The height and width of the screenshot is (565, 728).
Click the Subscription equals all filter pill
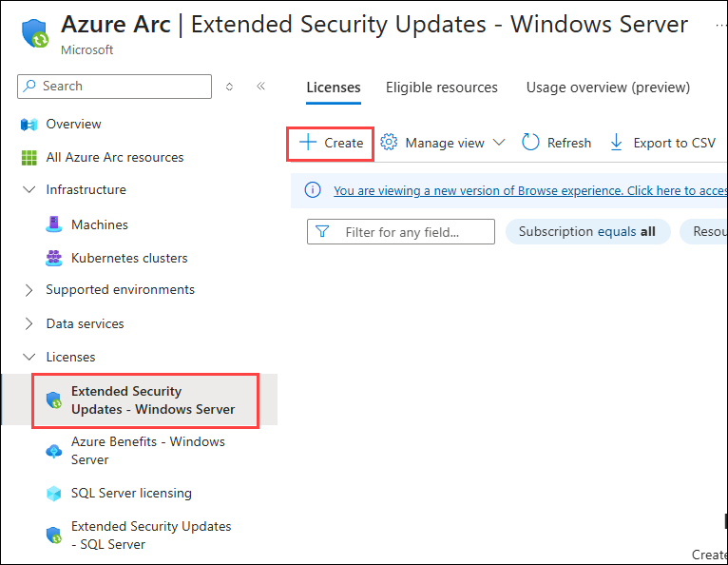pos(587,231)
